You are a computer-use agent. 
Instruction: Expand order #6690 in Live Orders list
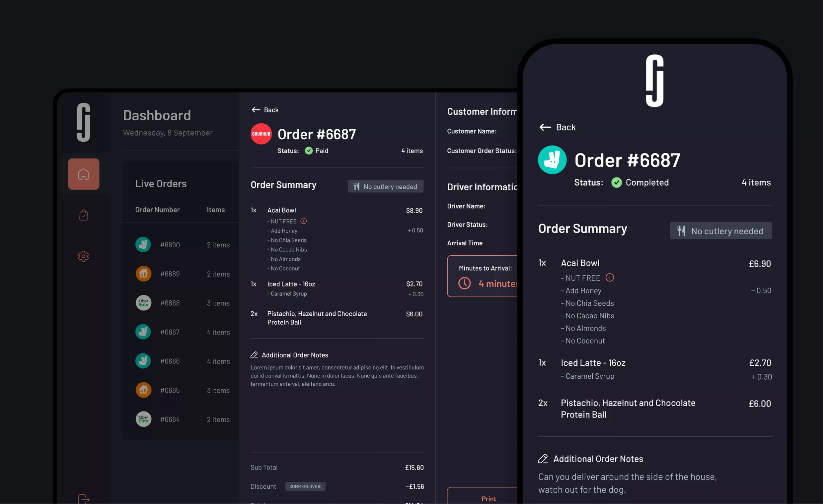coord(169,244)
